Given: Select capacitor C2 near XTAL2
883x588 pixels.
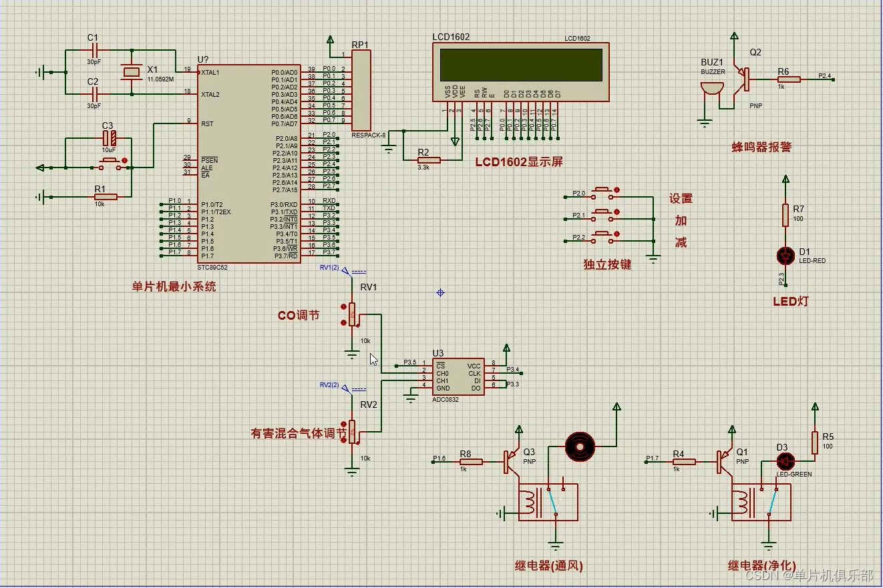Looking at the screenshot, I should click(94, 94).
